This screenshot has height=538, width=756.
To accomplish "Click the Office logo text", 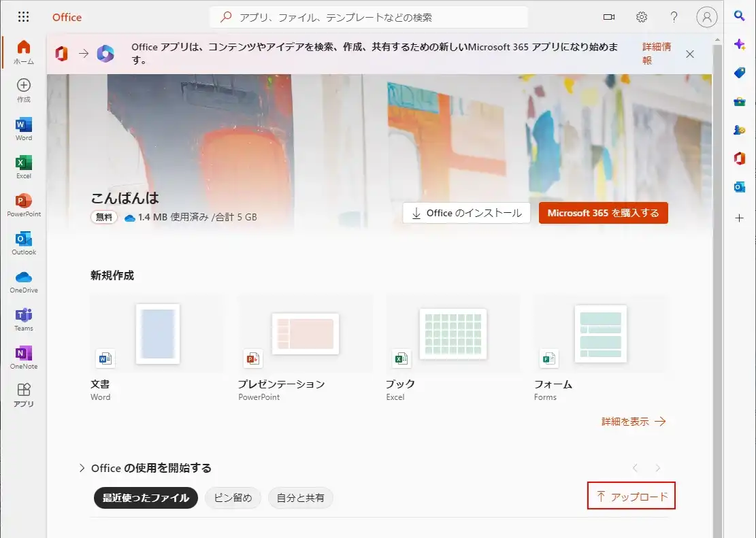I will [67, 18].
